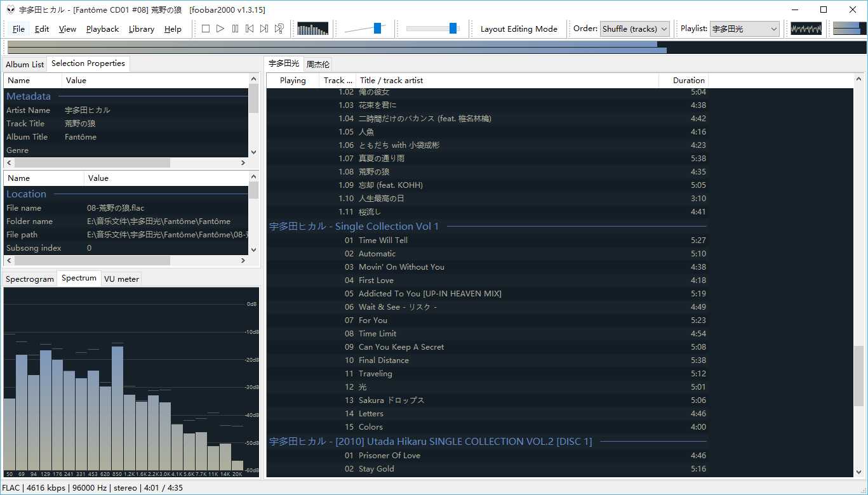
Task: Select track 1.09 忘却 (feat. KOHH)
Action: click(x=486, y=185)
